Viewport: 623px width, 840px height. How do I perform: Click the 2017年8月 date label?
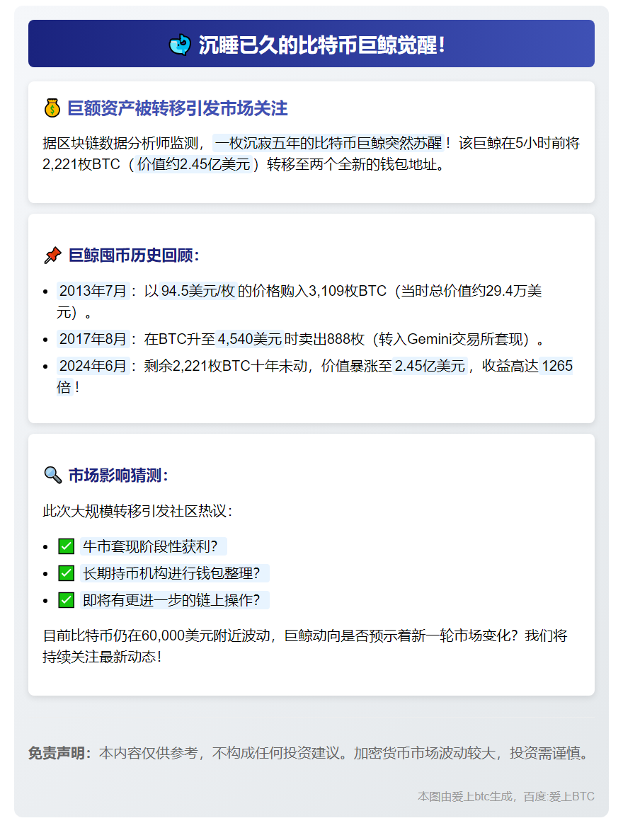(x=93, y=339)
